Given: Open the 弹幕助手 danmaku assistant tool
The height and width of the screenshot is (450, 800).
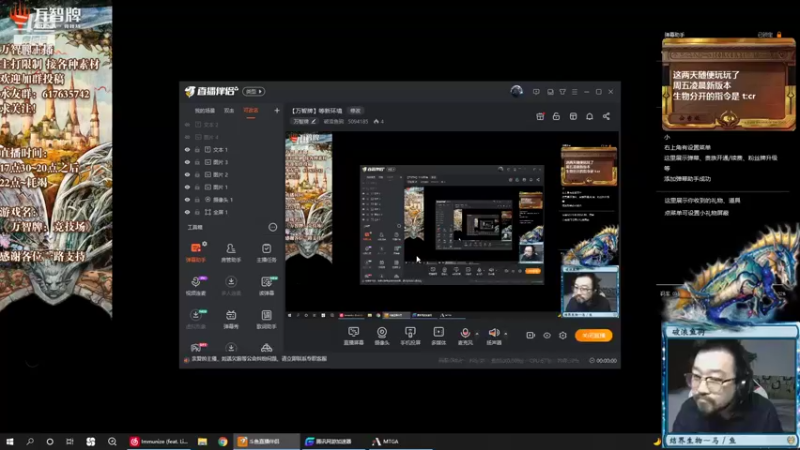Looking at the screenshot, I should coord(195,252).
